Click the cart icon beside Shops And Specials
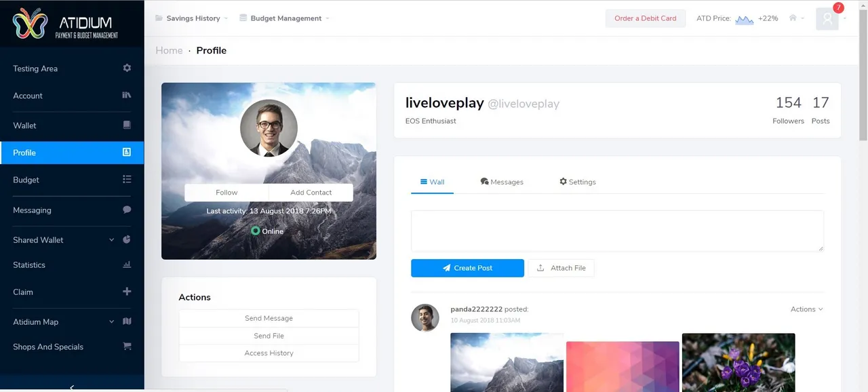The image size is (868, 392). pyautogui.click(x=127, y=346)
